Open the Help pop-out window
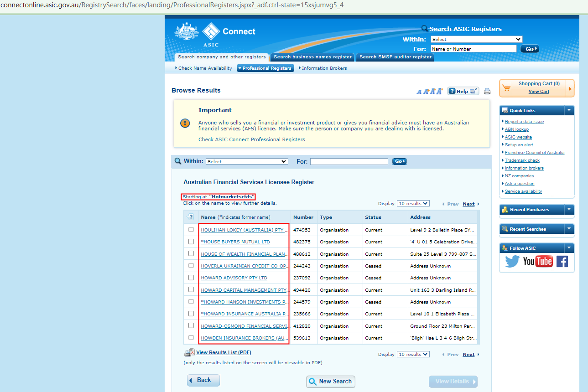588x392 pixels. point(463,91)
